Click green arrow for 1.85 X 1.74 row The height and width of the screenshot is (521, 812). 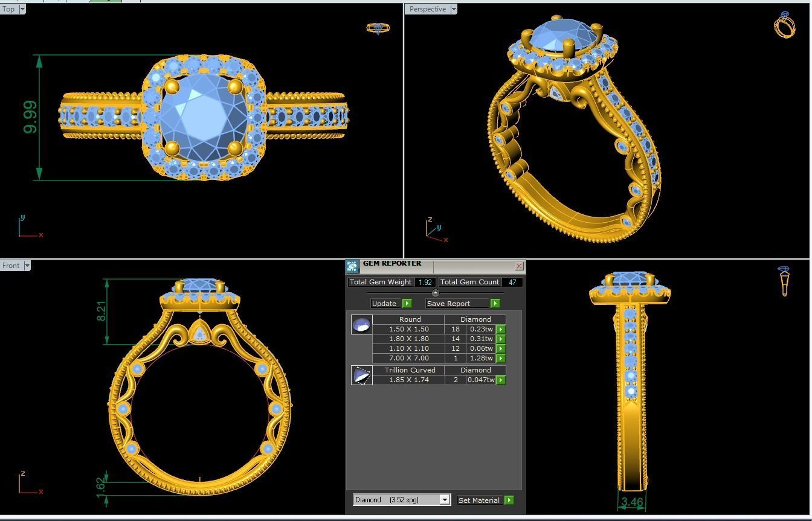tap(501, 380)
